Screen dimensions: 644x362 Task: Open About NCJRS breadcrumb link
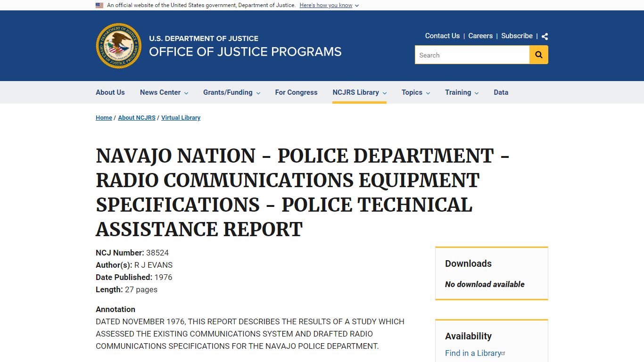137,118
